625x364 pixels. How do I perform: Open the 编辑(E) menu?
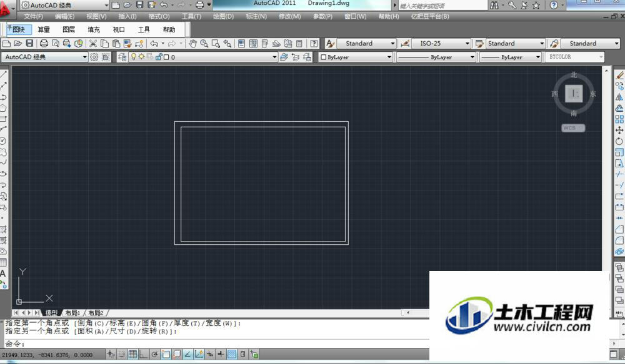64,16
